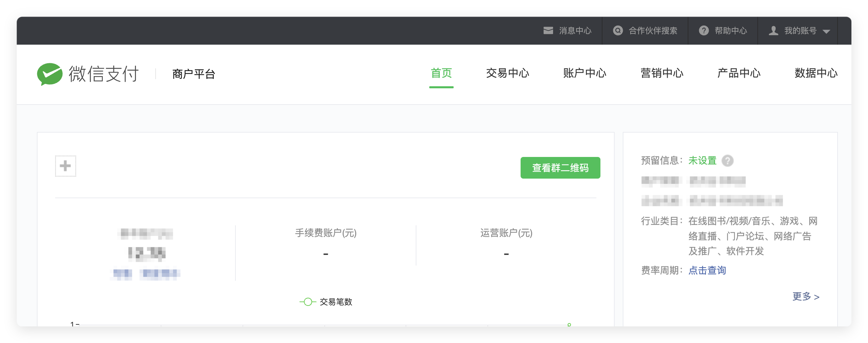Go to the 账户中心 tab
The width and height of the screenshot is (868, 343).
coord(585,73)
